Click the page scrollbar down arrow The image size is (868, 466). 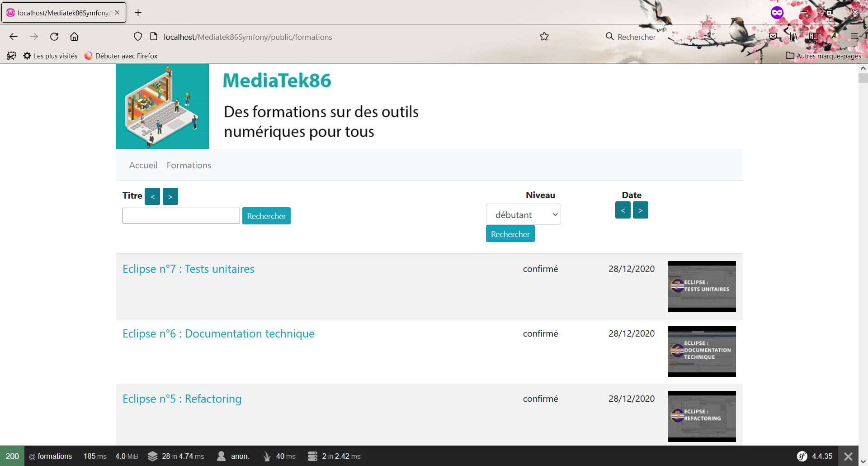tap(863, 461)
